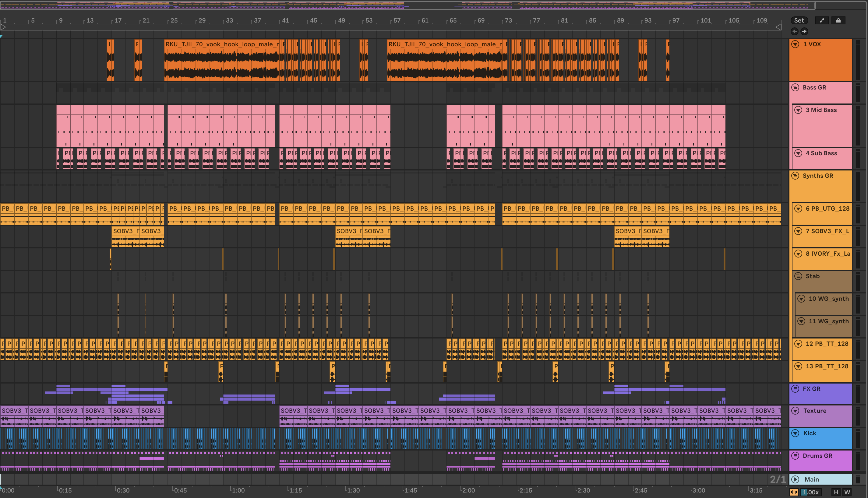This screenshot has height=498, width=868.
Task: Jump to previous locator with left arrow
Action: tap(794, 31)
